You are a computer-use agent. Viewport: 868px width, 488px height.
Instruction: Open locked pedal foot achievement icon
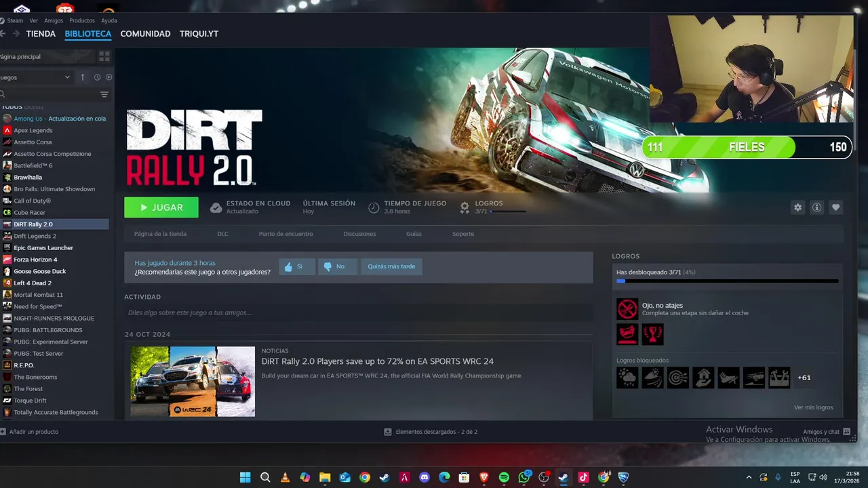pyautogui.click(x=728, y=378)
